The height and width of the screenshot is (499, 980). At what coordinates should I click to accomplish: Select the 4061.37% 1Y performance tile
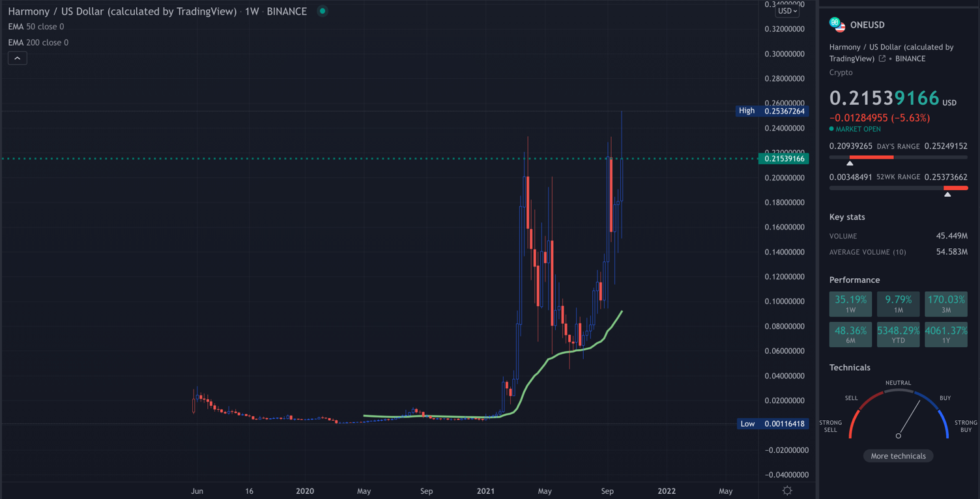946,334
